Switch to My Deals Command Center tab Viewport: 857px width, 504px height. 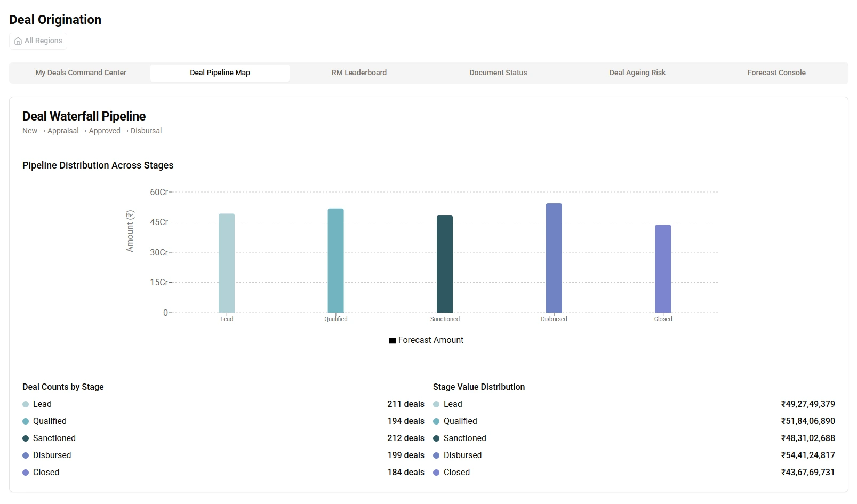pyautogui.click(x=81, y=73)
